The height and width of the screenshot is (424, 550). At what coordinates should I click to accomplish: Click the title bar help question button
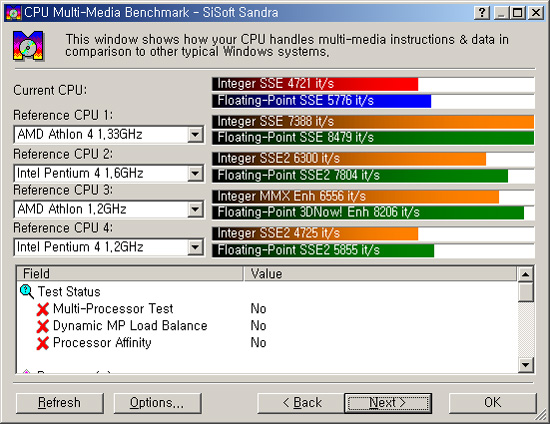[x=482, y=13]
